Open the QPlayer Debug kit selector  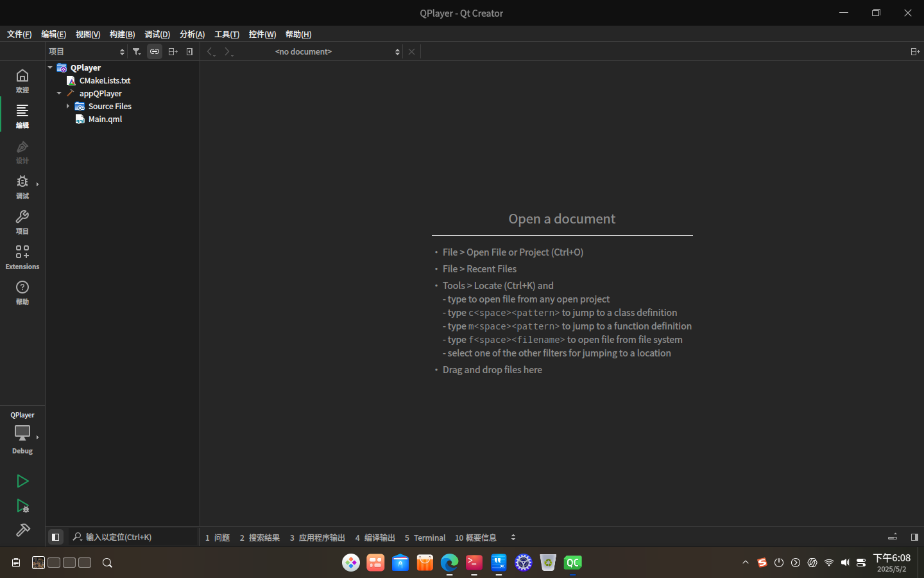tap(22, 433)
